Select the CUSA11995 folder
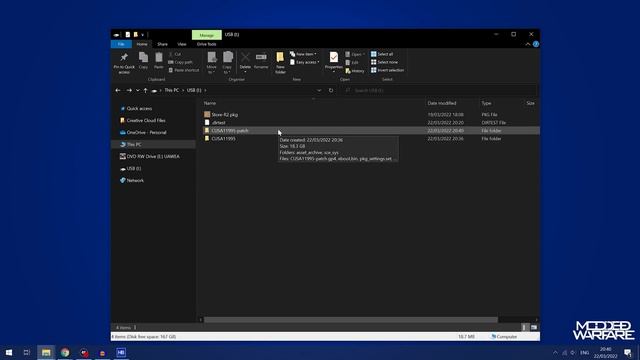The width and height of the screenshot is (640, 360). coord(223,139)
